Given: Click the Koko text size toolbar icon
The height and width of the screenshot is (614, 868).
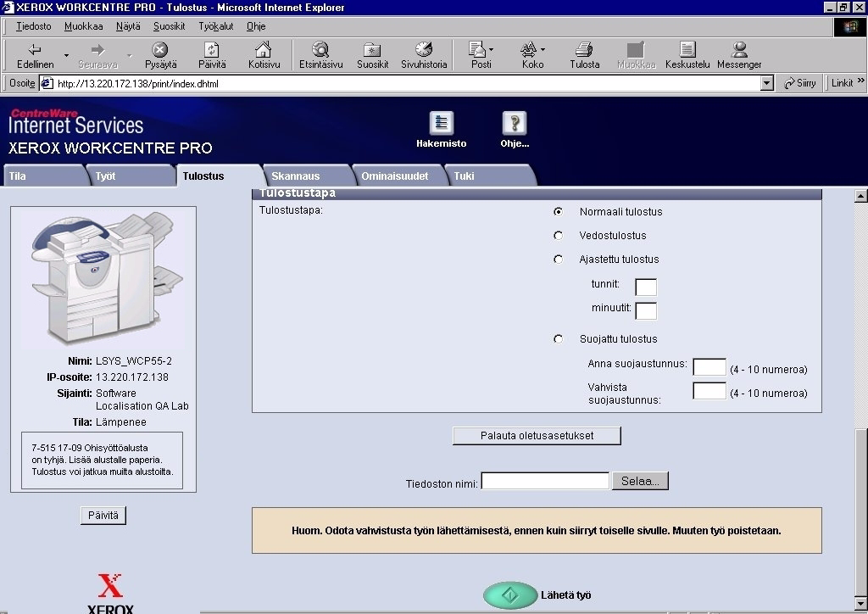Looking at the screenshot, I should coord(528,50).
